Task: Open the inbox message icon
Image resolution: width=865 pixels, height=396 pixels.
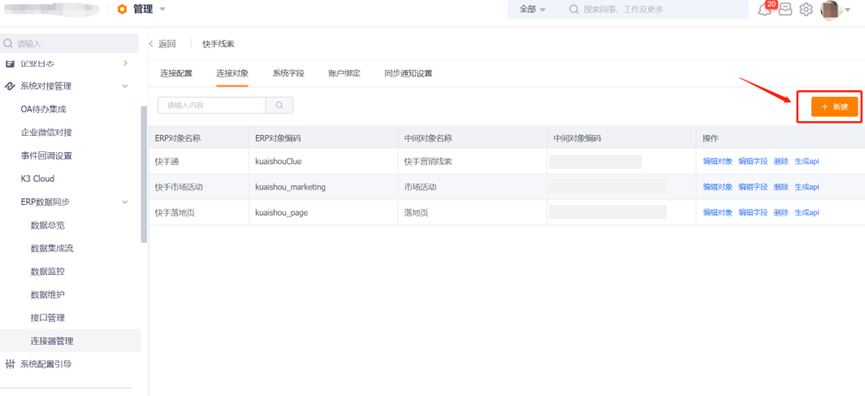Action: coord(786,9)
